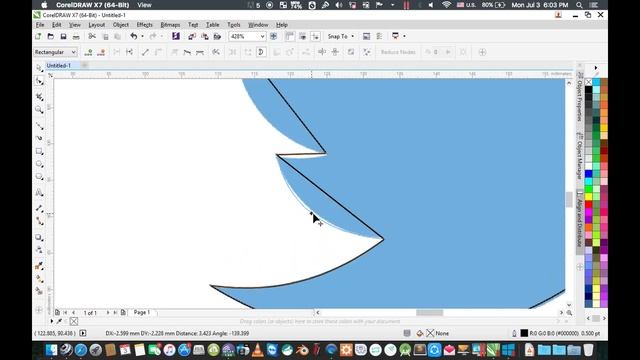Open the Bitmaps menu

170,25
